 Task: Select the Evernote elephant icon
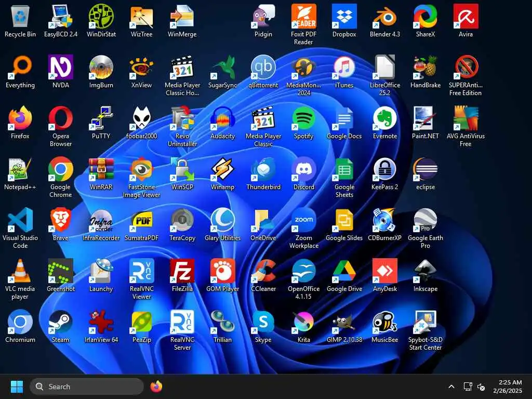point(385,118)
